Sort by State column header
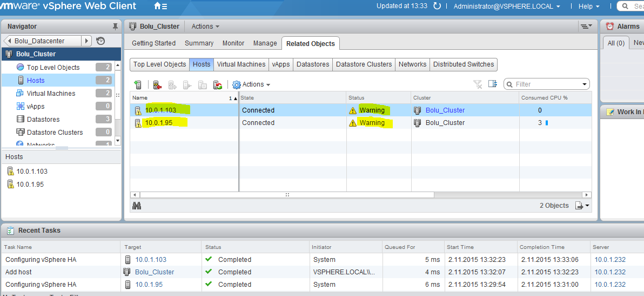The width and height of the screenshot is (644, 296). click(x=292, y=98)
